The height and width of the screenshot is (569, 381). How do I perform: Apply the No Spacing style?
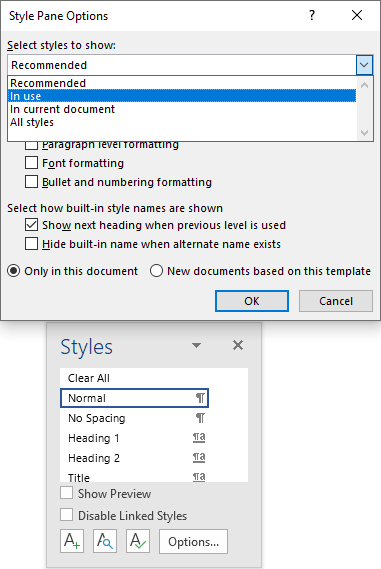[x=134, y=418]
